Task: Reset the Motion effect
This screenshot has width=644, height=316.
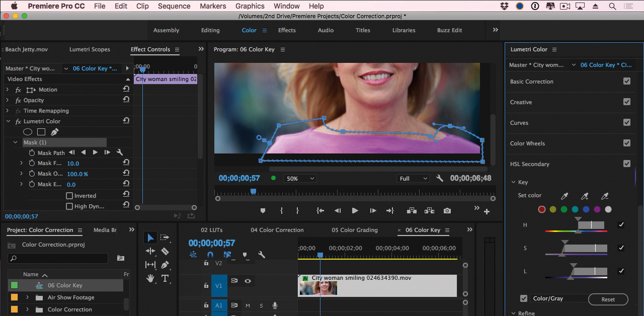Action: click(126, 90)
